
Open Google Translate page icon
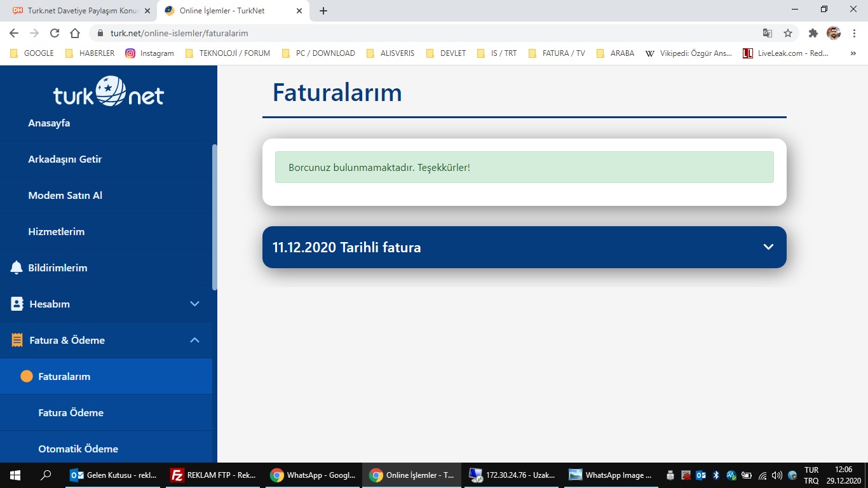click(x=768, y=33)
